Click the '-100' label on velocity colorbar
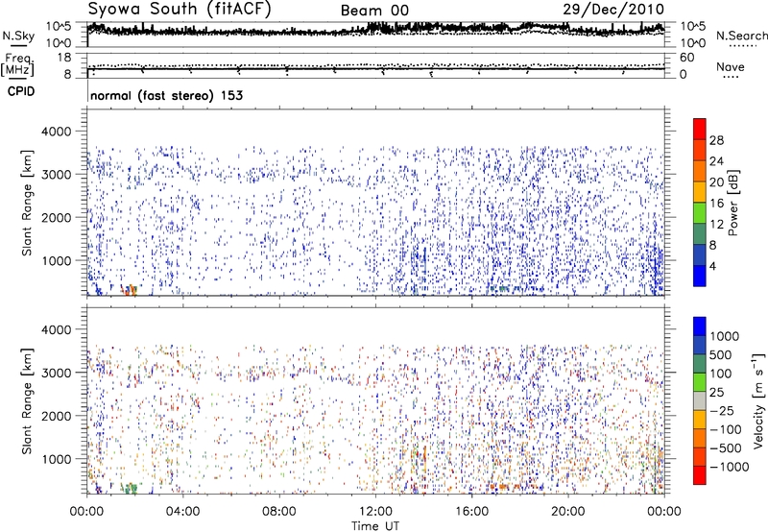The image size is (768, 532). pos(726,429)
